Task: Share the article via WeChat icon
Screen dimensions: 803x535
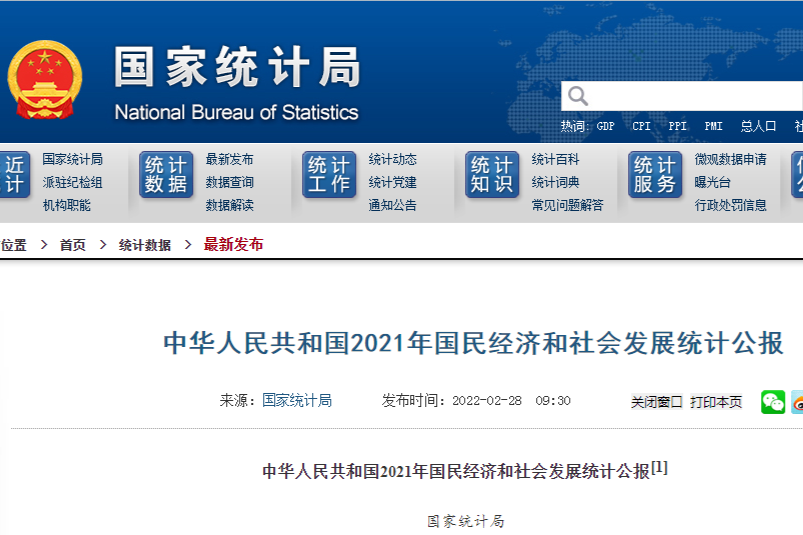Action: click(773, 402)
